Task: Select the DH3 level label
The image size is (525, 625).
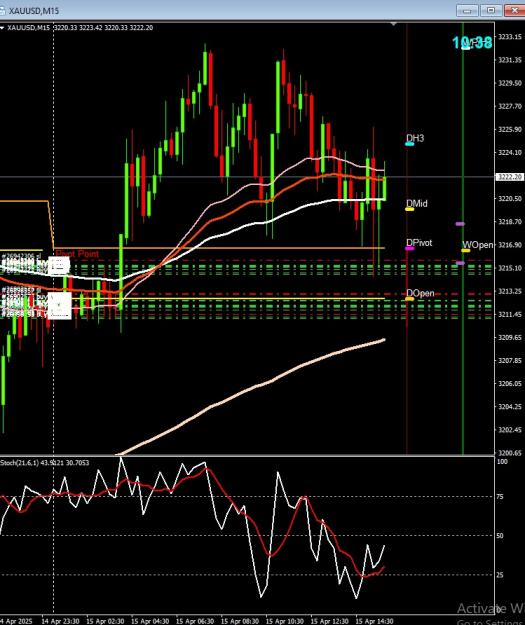Action: click(x=415, y=138)
